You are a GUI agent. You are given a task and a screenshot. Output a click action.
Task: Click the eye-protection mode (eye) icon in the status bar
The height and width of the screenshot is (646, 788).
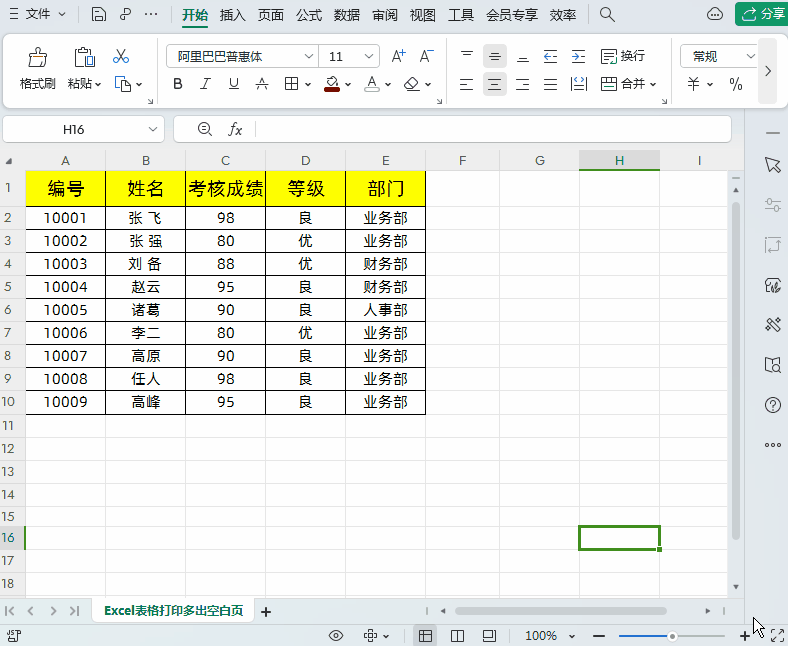[336, 636]
